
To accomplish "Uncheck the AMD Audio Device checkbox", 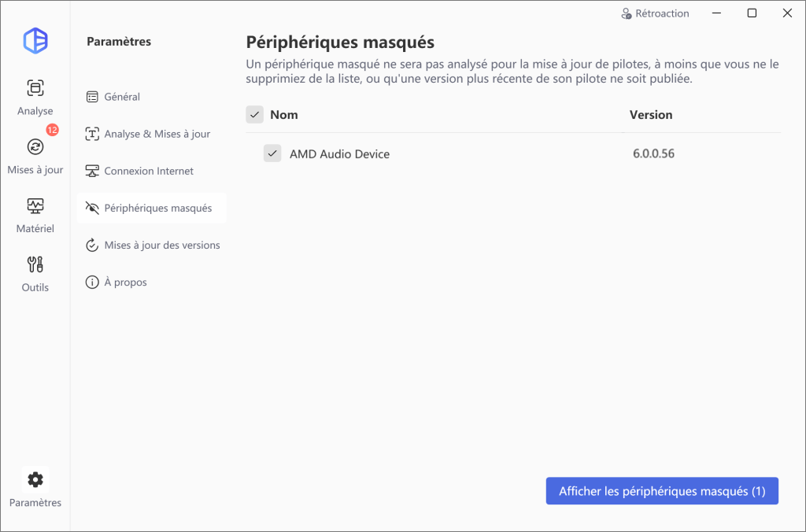I will tap(272, 153).
